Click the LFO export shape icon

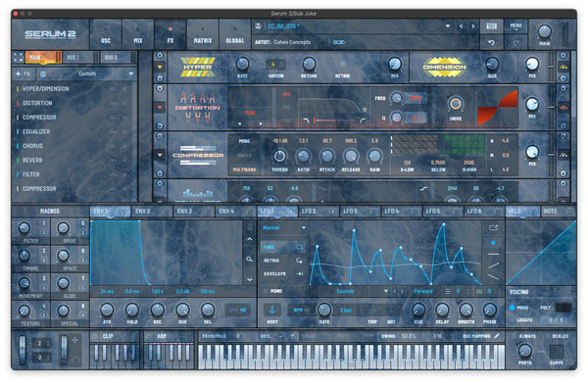[x=493, y=227]
